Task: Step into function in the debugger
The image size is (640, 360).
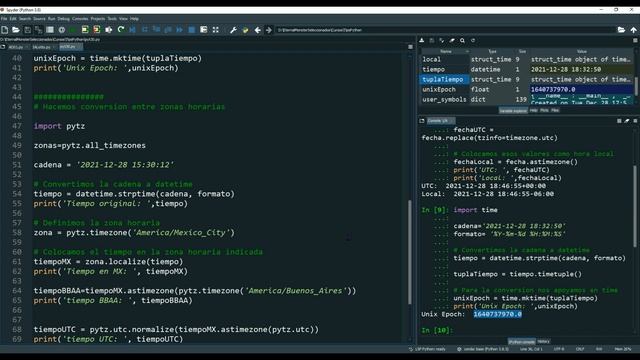Action: click(156, 30)
